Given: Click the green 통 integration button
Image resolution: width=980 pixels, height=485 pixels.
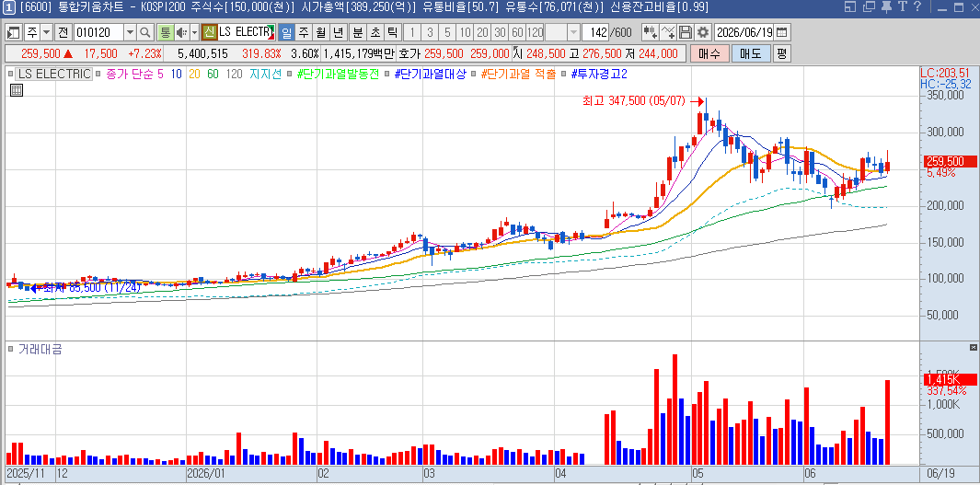Looking at the screenshot, I should tap(166, 32).
